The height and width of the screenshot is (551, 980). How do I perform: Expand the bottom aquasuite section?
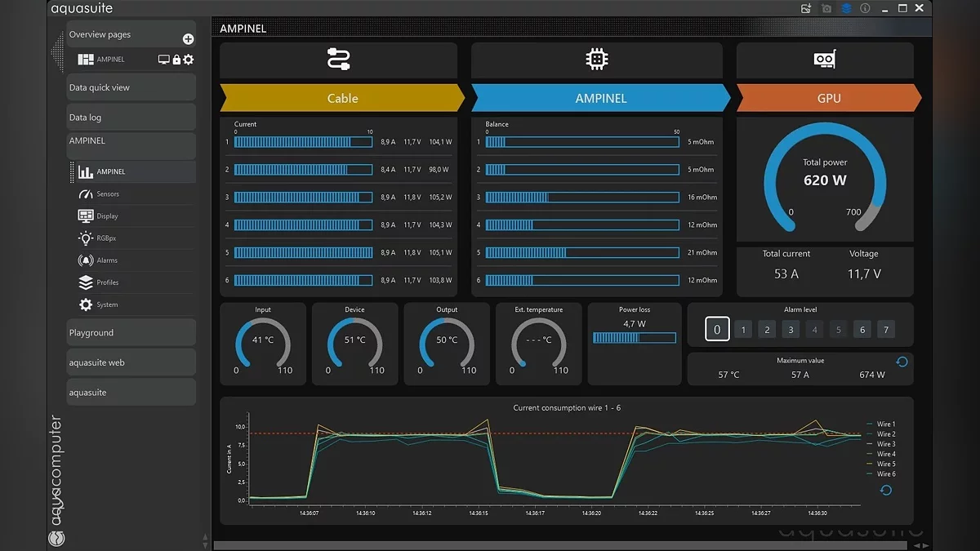(131, 393)
